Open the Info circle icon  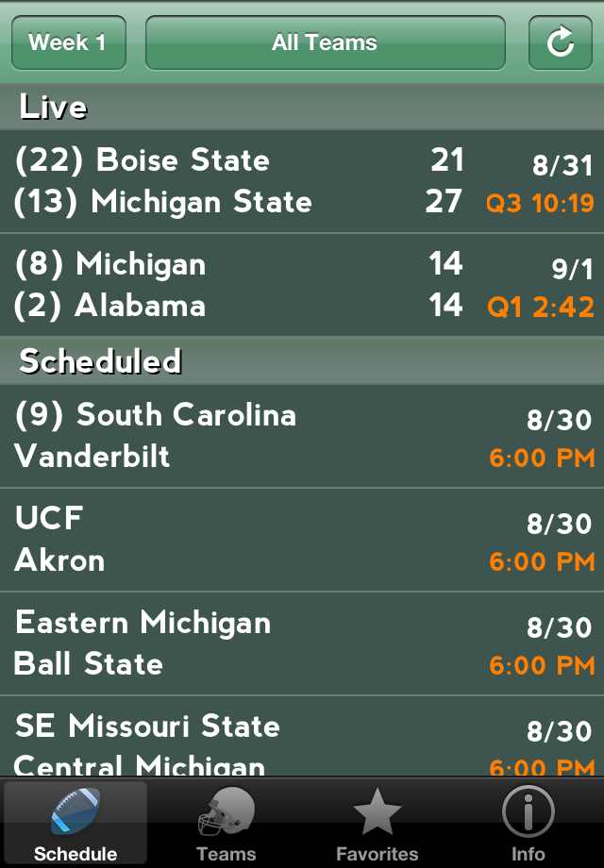pos(528,811)
